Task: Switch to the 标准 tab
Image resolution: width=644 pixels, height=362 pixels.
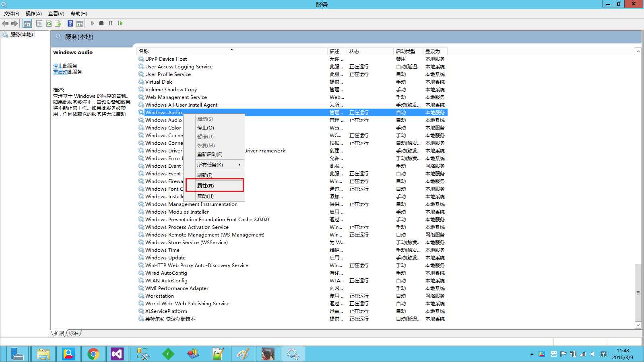Action: [x=74, y=333]
